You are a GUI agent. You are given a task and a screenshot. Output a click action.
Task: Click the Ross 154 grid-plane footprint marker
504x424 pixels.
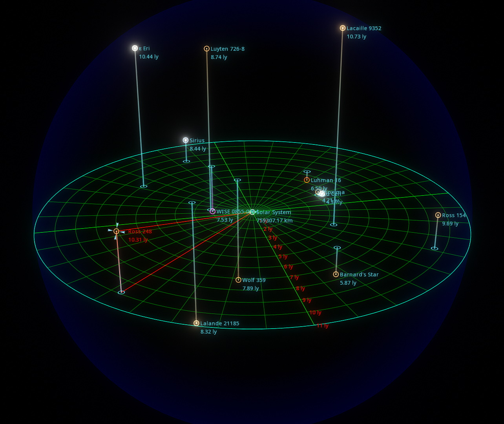pyautogui.click(x=435, y=249)
